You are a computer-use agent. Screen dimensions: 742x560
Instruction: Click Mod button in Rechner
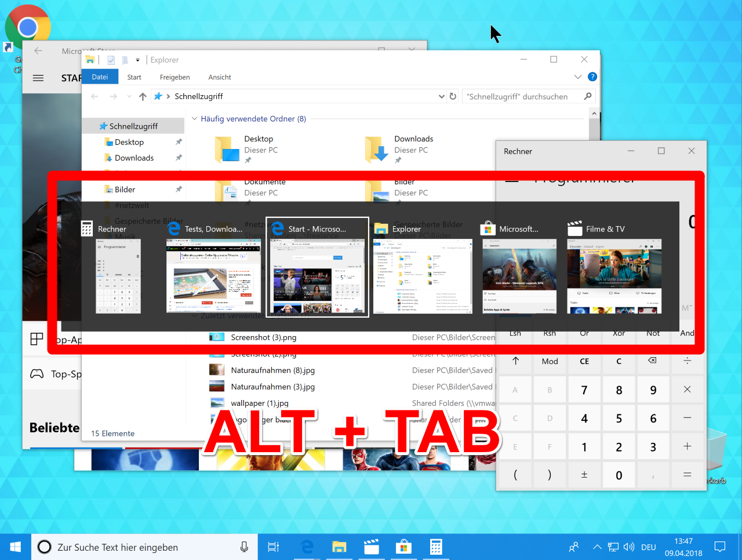[x=550, y=361]
